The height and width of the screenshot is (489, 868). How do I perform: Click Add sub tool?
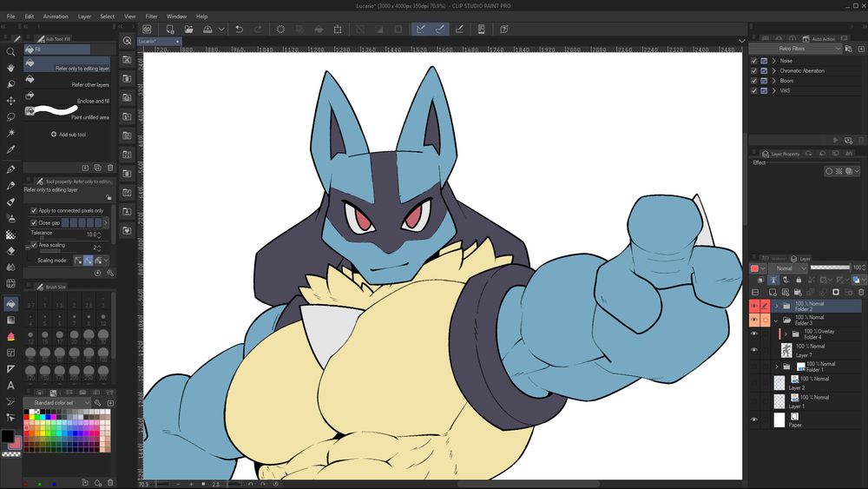pos(68,135)
